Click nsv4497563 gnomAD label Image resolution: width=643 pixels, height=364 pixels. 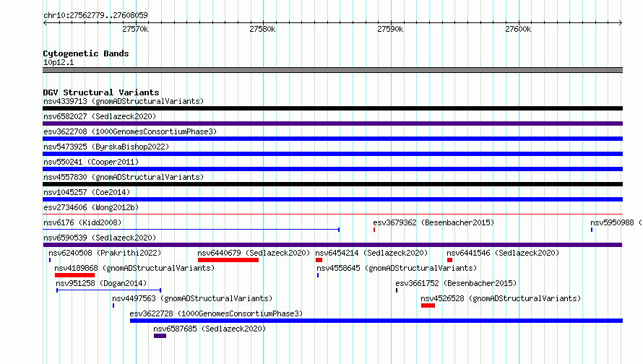[x=192, y=298]
